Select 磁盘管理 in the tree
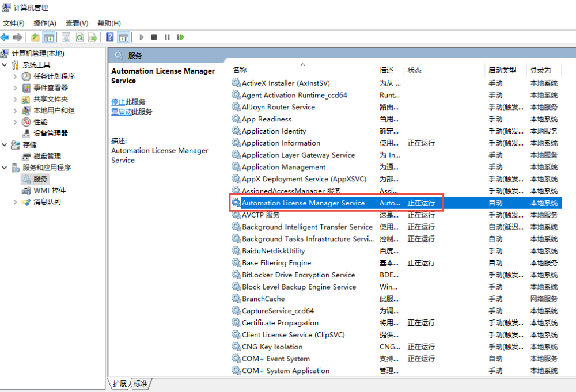The image size is (576, 392). [47, 156]
